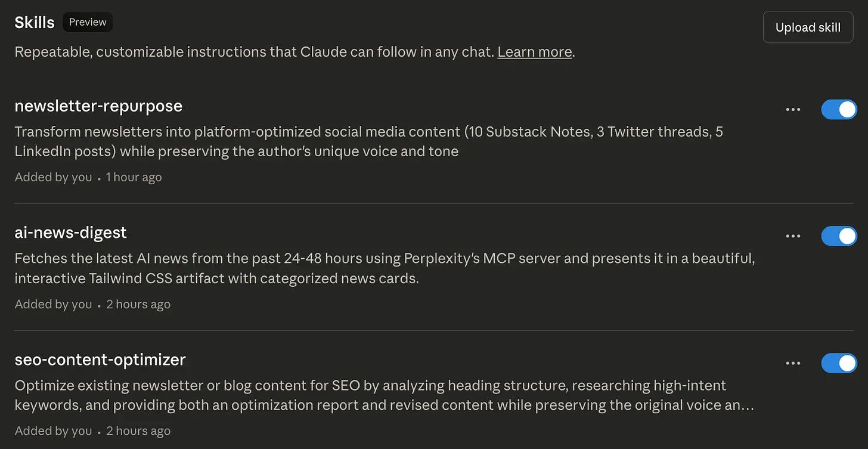
Task: Open the seo-content-optimizer three-dot options menu
Action: [793, 363]
